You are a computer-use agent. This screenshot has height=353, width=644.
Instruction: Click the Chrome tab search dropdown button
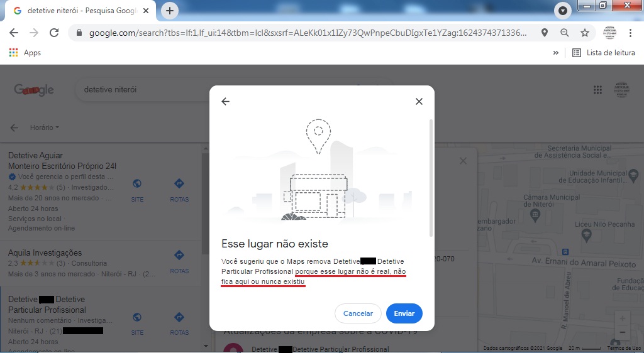point(563,11)
